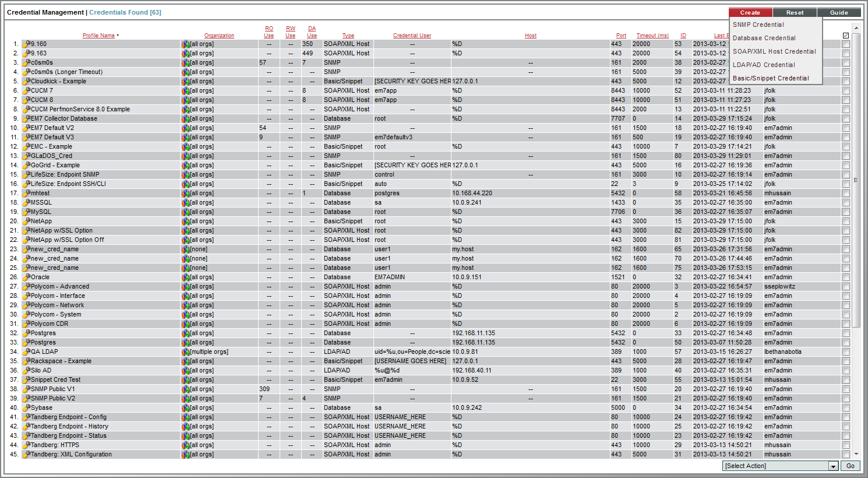The width and height of the screenshot is (868, 478).
Task: Check the checkbox on the Polycom CDR row
Action: tap(846, 324)
